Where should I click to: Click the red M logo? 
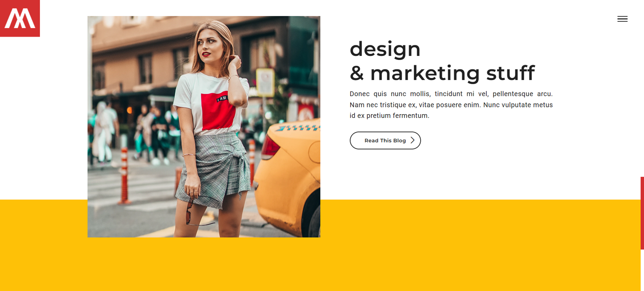pos(20,18)
